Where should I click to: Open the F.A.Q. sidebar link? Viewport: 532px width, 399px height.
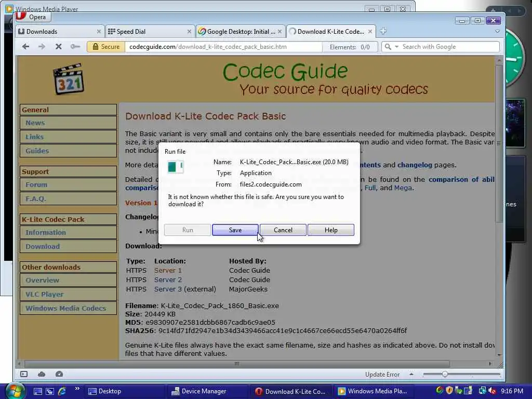point(36,198)
